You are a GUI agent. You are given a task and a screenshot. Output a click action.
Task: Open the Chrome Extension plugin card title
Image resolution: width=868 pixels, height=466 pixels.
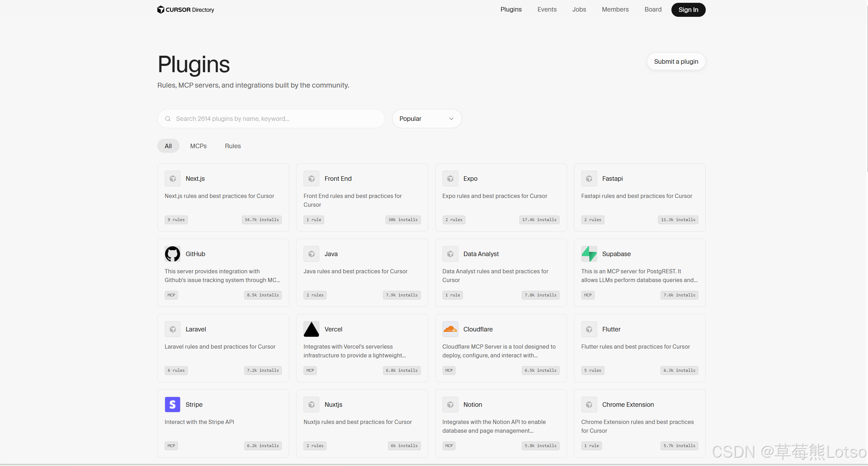(x=628, y=405)
